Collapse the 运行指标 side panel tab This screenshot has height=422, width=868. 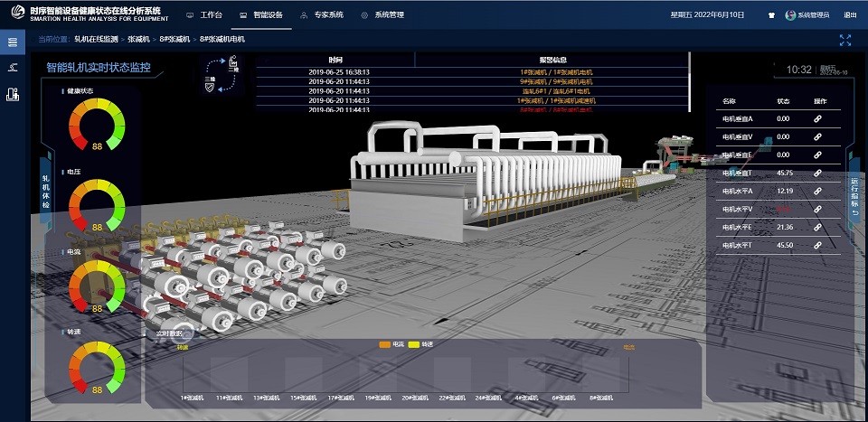(854, 196)
